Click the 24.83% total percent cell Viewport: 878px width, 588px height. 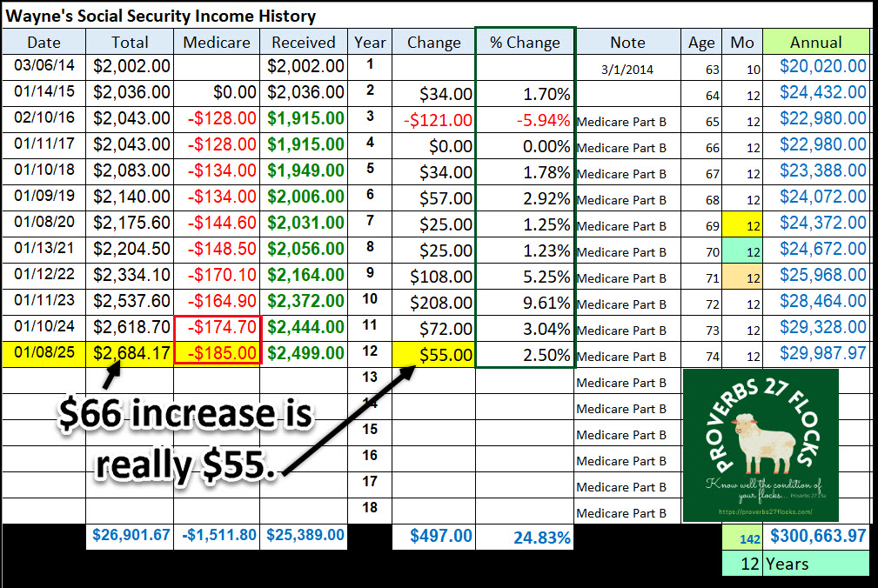coord(525,537)
